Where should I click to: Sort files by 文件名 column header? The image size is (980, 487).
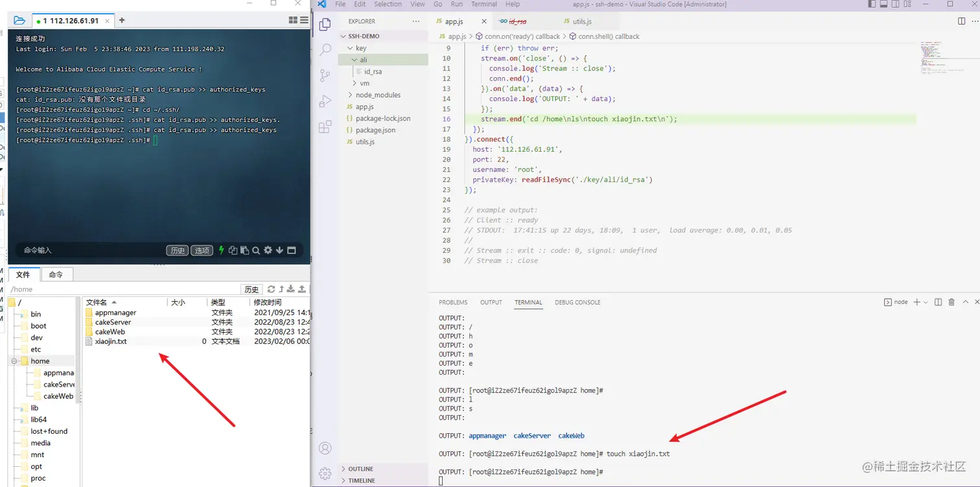point(97,302)
